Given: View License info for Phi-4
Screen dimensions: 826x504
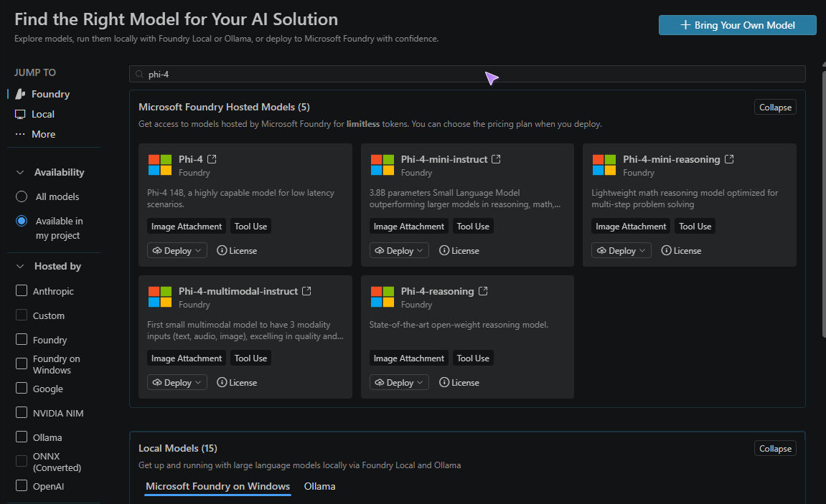Looking at the screenshot, I should 237,250.
